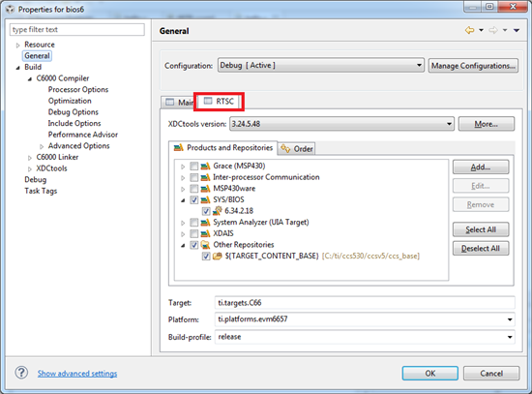532x394 pixels.
Task: Click the Add... button
Action: [x=481, y=167]
